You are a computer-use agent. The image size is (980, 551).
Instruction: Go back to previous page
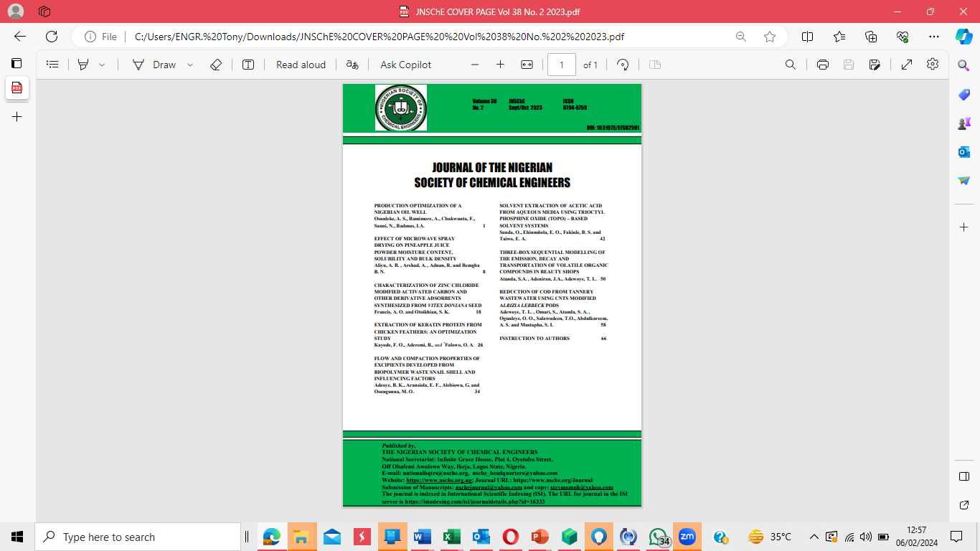[x=20, y=37]
